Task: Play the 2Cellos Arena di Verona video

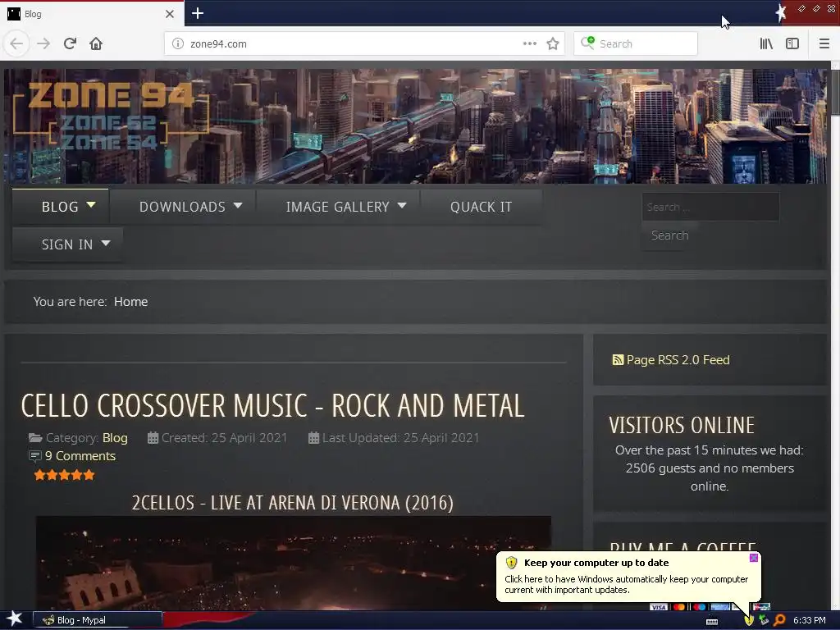Action: click(293, 563)
